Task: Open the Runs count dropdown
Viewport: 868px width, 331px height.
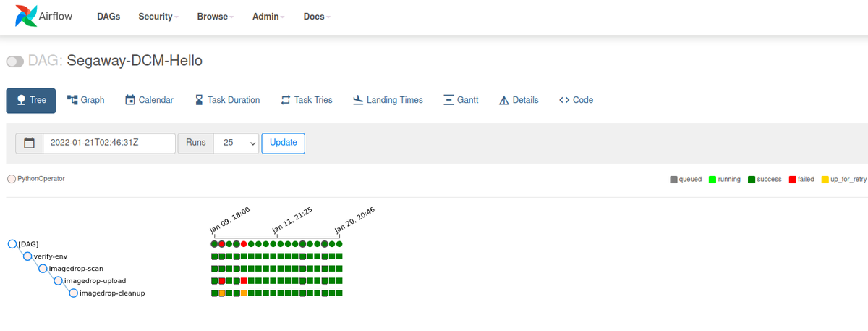Action: pos(236,143)
